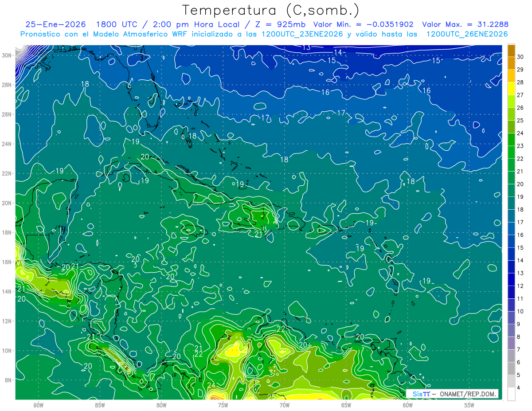Select the date text 25-Ene-2026
532x411 pixels.
point(55,24)
